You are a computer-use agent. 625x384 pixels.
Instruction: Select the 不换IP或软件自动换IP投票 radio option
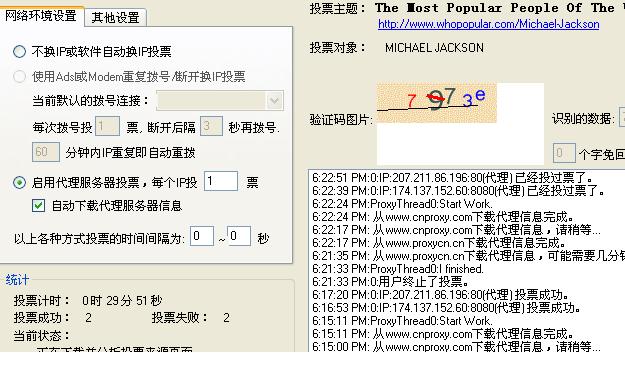[x=20, y=51]
